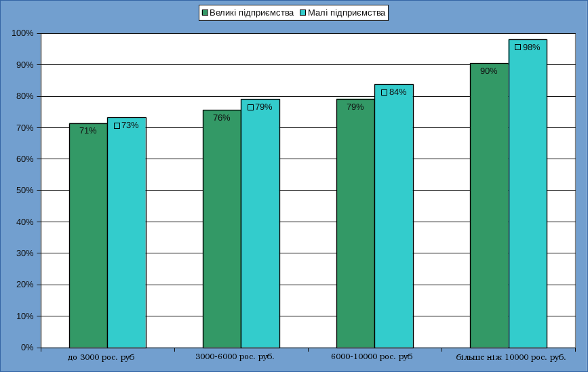Image resolution: width=588 pixels, height=372 pixels.
Task: Click the 76% data label
Action: (x=222, y=118)
